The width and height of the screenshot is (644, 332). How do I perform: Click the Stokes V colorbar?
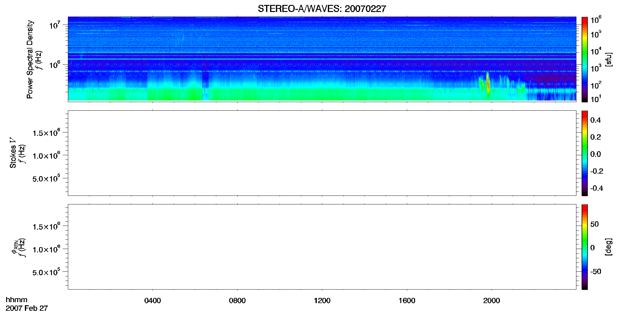point(584,153)
